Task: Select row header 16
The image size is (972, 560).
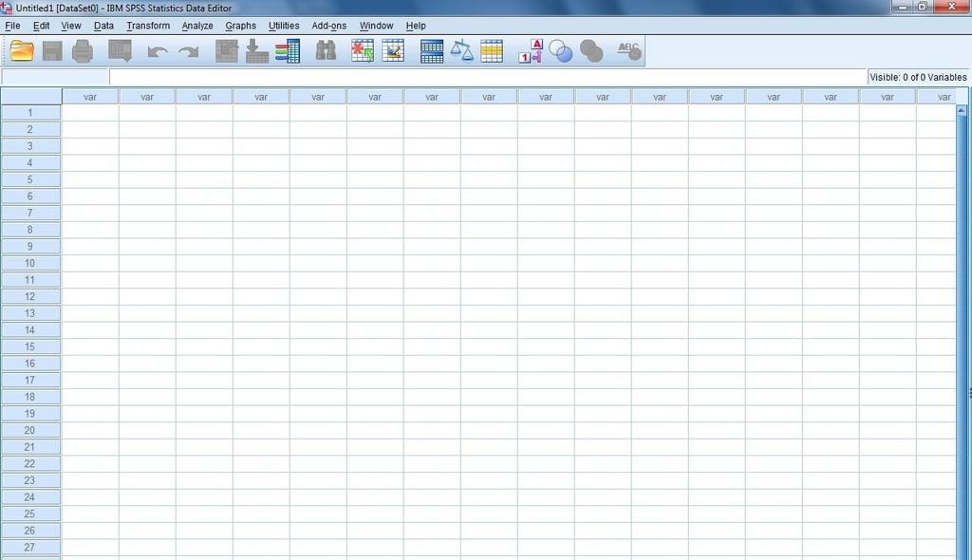Action: (30, 364)
